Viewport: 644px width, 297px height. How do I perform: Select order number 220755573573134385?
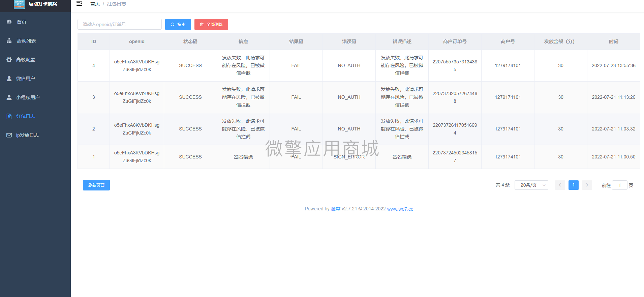(455, 65)
